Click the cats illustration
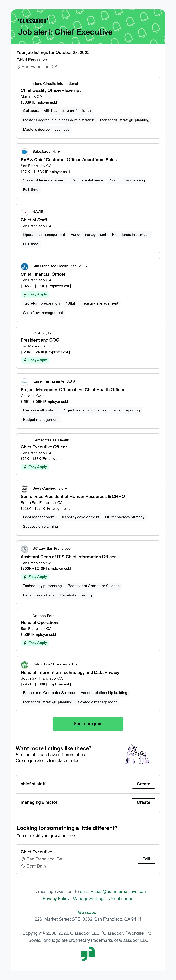This screenshot has width=176, height=980. [136, 754]
